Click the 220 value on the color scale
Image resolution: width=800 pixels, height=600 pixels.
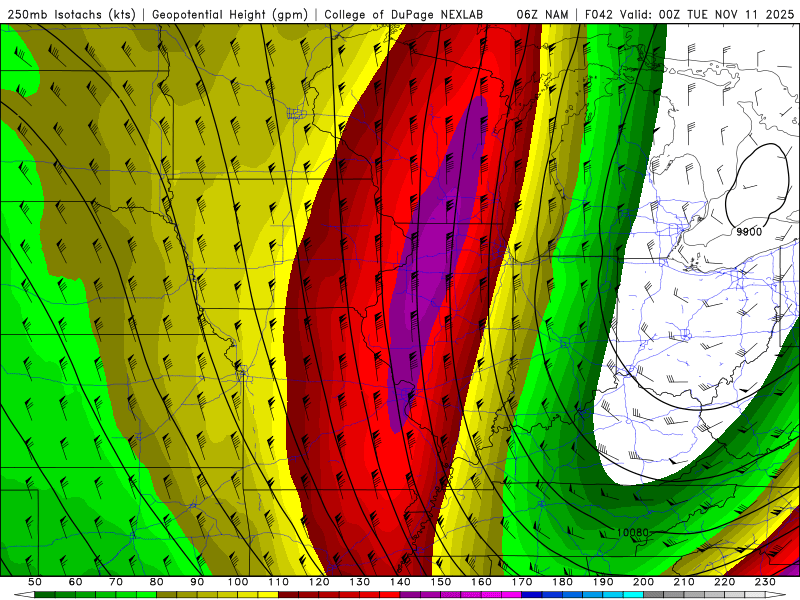pyautogui.click(x=724, y=582)
